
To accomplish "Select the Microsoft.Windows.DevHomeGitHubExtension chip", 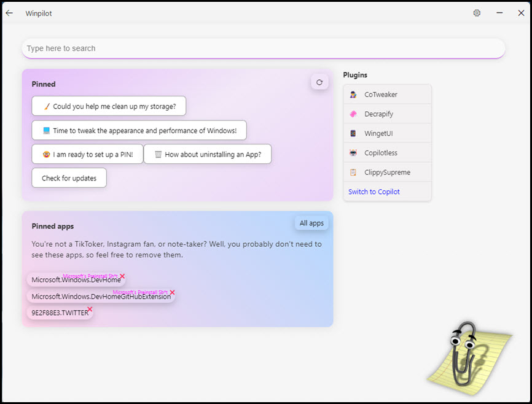I will [101, 297].
